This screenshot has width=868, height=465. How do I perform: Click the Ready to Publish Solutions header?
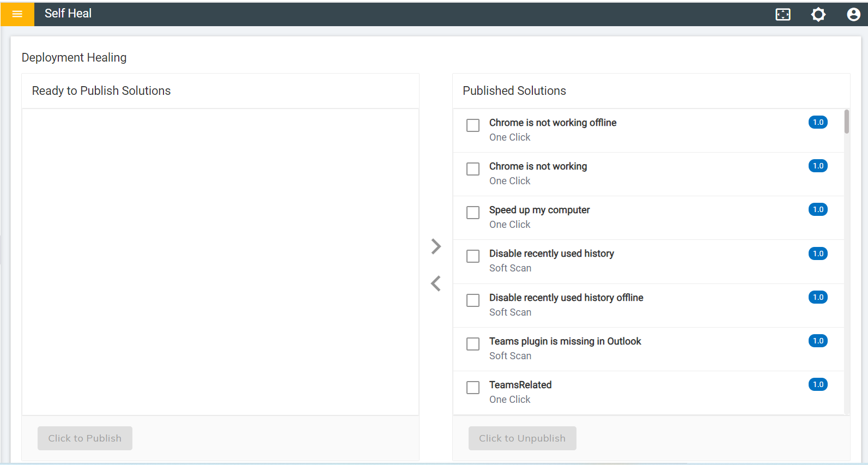pos(101,91)
